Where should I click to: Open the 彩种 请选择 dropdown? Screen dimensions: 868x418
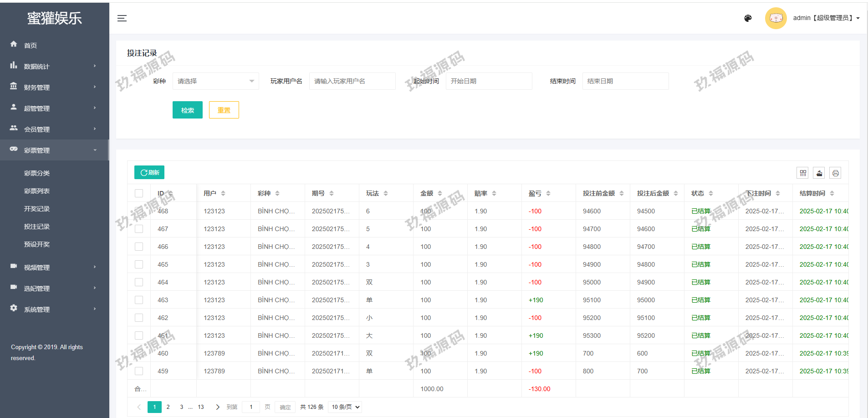215,81
